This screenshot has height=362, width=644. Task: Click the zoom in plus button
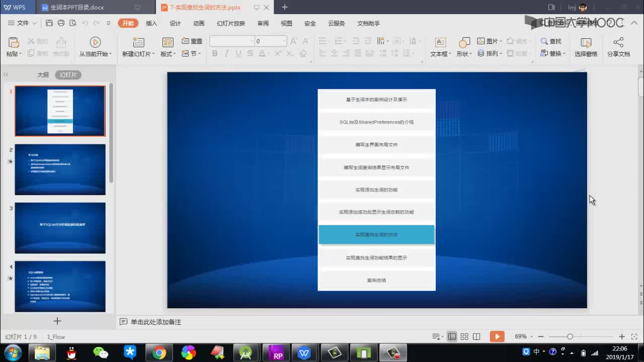pos(622,336)
